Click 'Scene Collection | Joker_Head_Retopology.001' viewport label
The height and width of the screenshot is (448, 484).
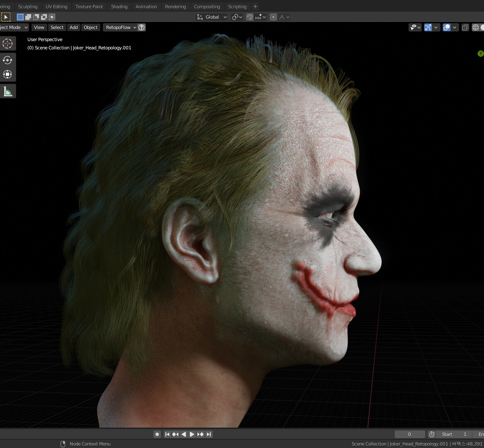(79, 48)
